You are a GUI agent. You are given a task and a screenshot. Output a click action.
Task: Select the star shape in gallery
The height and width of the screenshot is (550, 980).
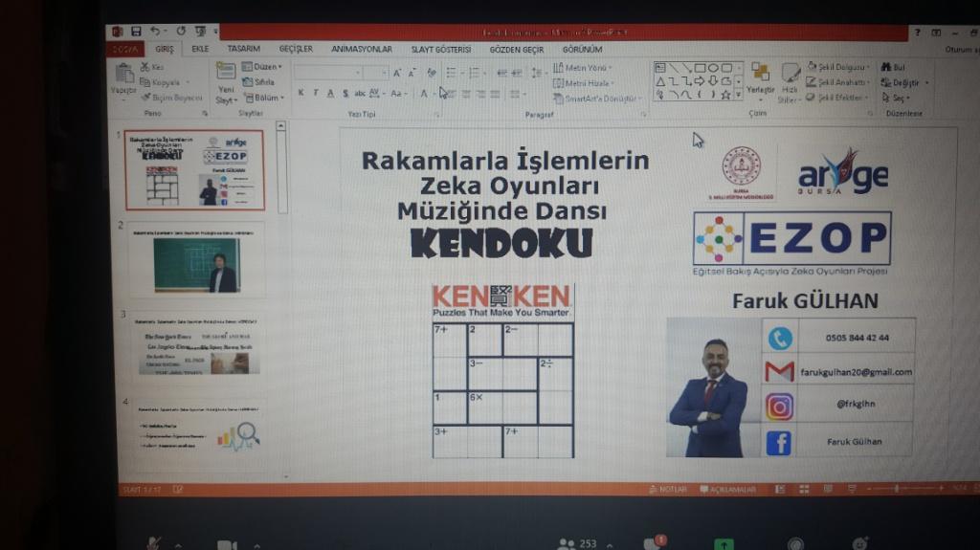pyautogui.click(x=725, y=95)
